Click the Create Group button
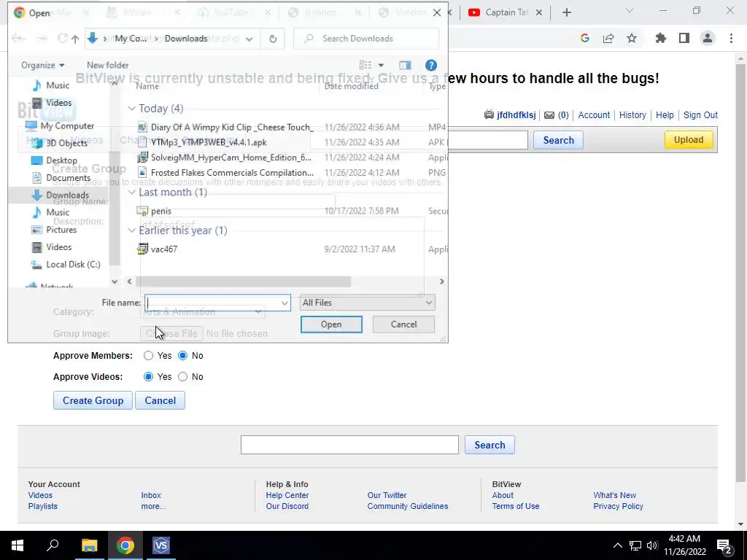This screenshot has width=747, height=560. coord(93,400)
